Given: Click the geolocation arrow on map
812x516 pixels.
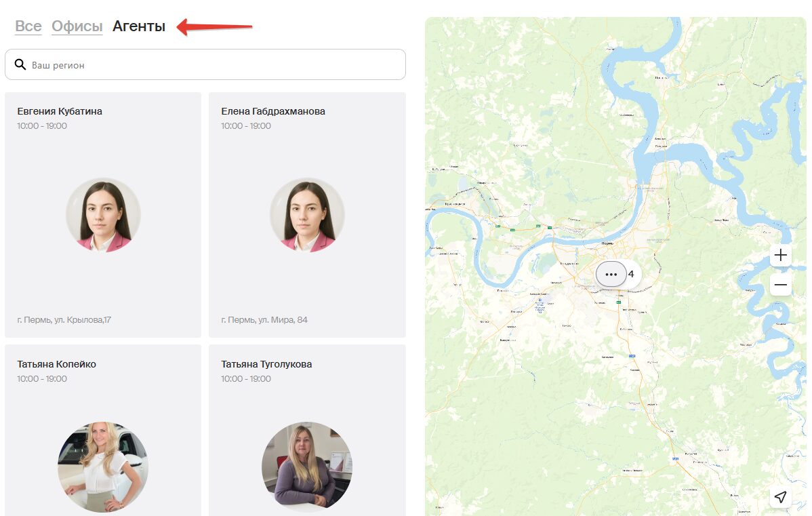Looking at the screenshot, I should point(781,497).
